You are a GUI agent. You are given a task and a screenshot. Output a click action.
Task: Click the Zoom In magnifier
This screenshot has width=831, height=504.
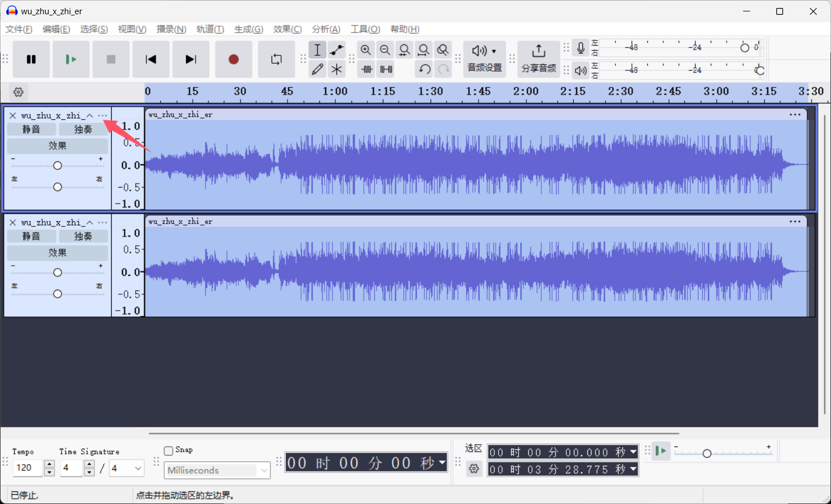[x=366, y=50]
